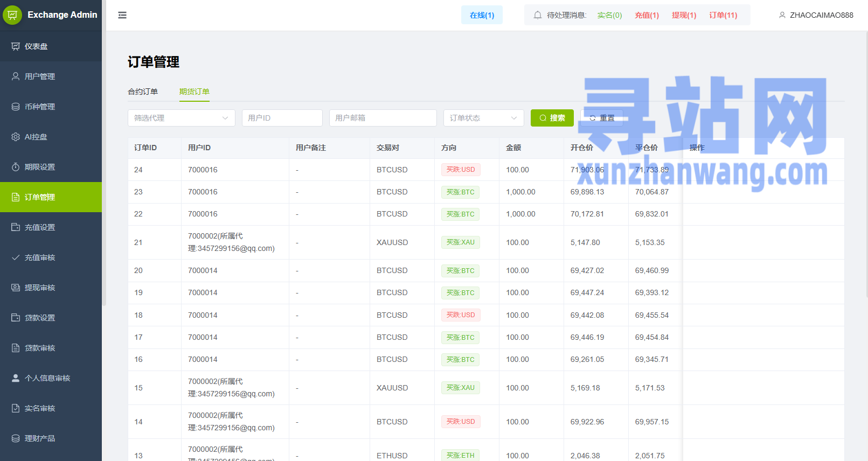Click the 币种管理 sidebar coin icon
This screenshot has width=868, height=461.
click(16, 107)
